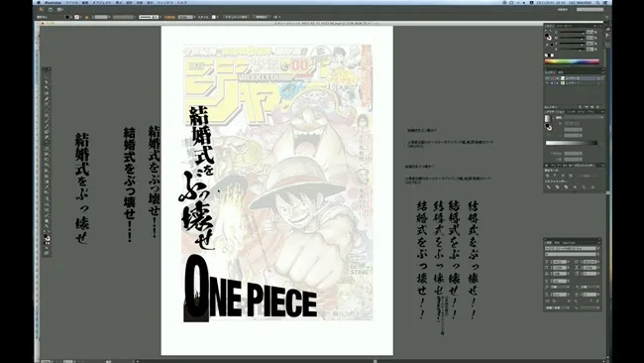Toggle the lock on the top layer
This screenshot has width=644, height=363.
pos(552,78)
